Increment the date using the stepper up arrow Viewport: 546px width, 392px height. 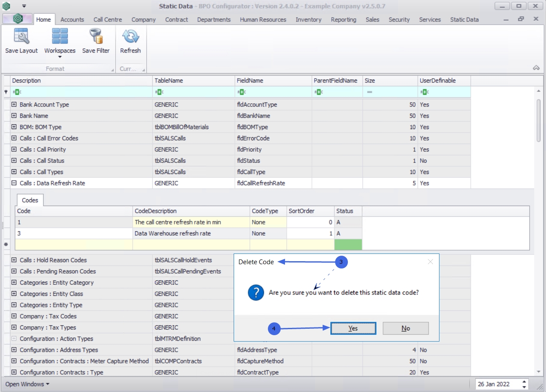click(x=525, y=381)
